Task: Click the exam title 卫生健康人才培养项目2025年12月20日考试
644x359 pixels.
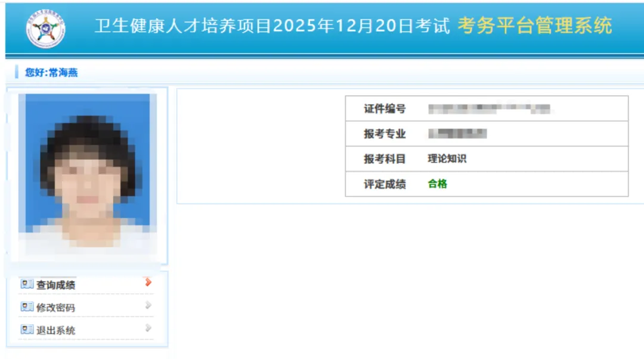Action: click(273, 26)
